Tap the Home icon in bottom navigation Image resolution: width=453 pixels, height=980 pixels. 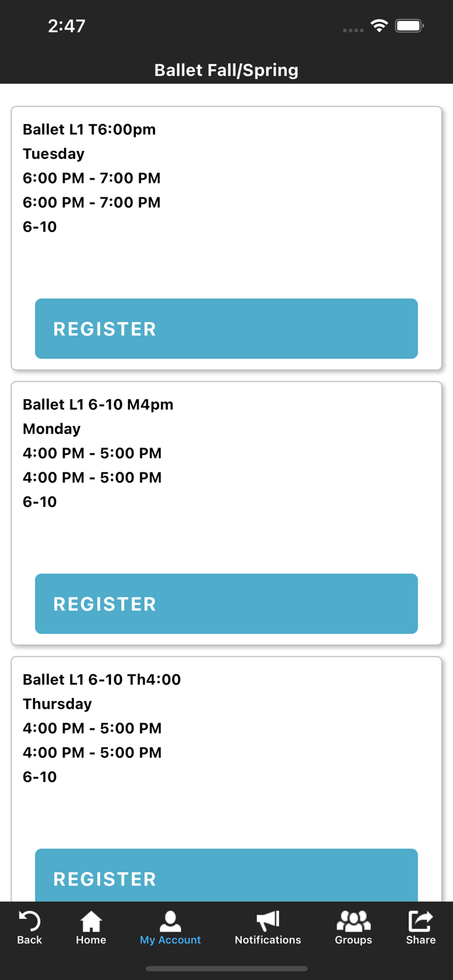90,923
